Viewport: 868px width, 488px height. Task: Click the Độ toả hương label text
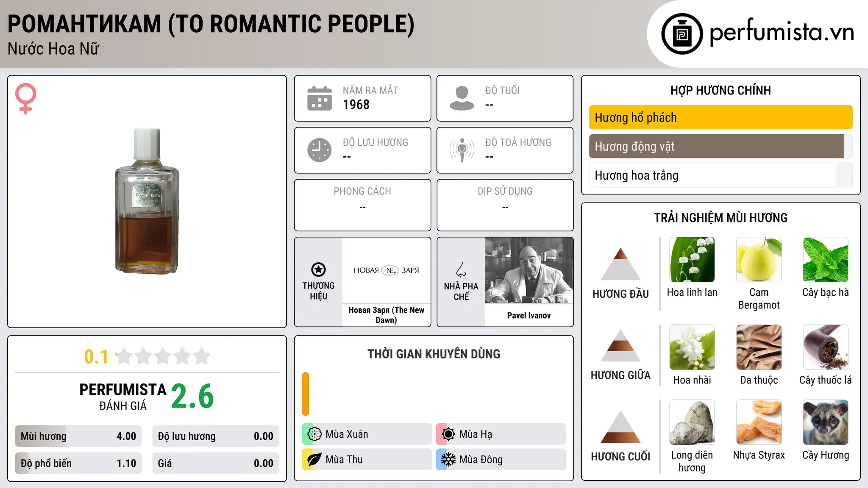click(x=518, y=142)
